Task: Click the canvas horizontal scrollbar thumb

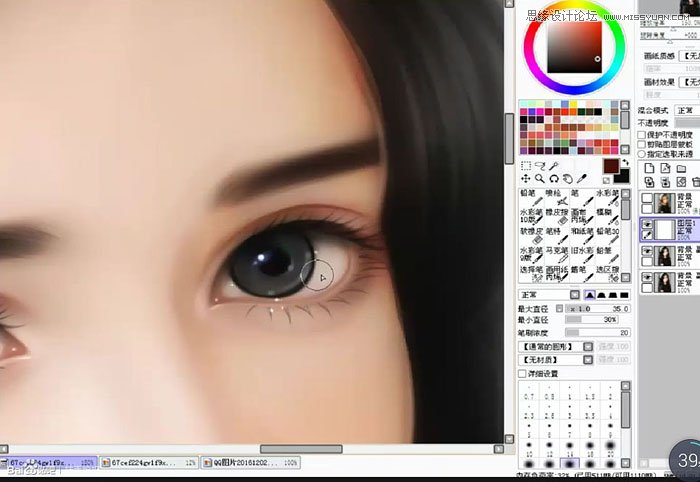Action: (301, 449)
